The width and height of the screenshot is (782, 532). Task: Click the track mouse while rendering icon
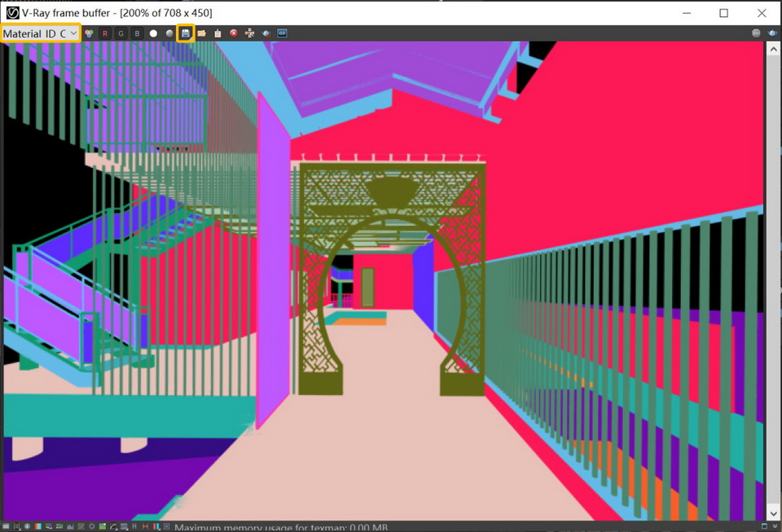(250, 33)
